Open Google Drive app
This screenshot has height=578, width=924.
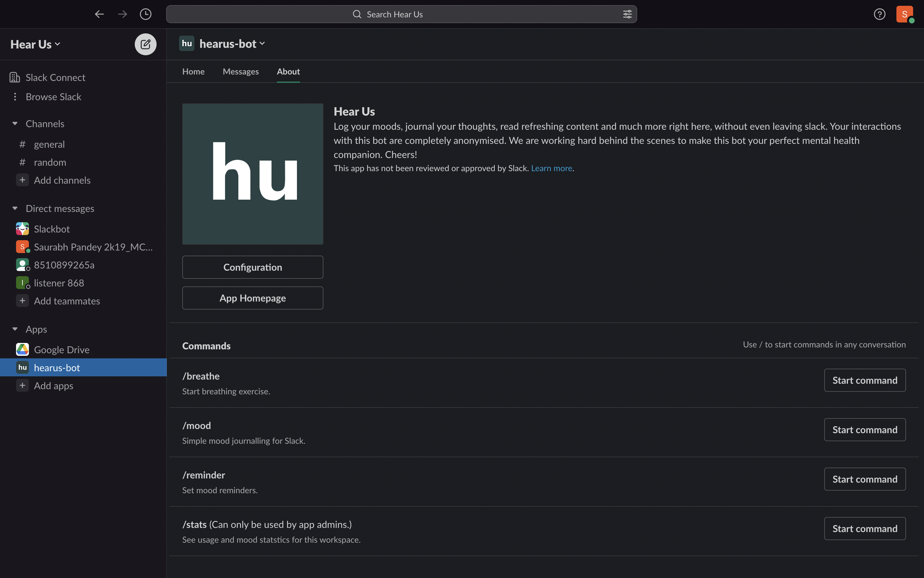[x=83, y=349]
